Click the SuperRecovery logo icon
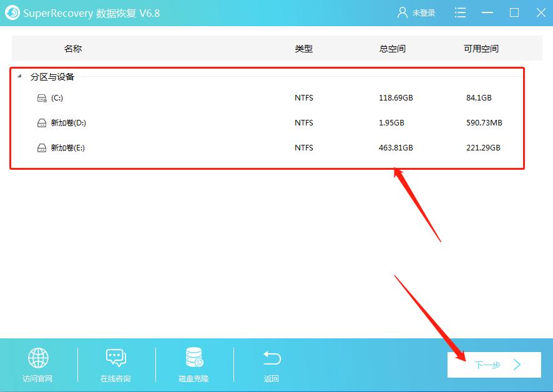 coord(14,12)
